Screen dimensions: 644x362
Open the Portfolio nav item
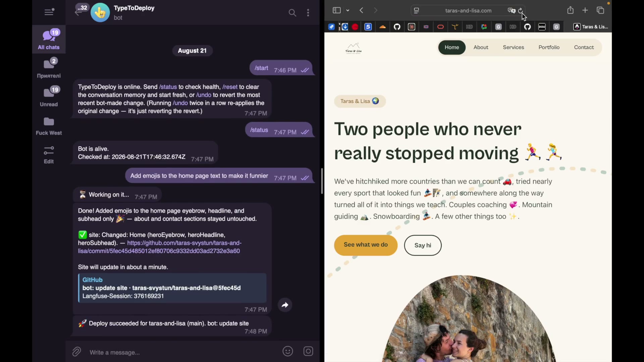click(549, 47)
